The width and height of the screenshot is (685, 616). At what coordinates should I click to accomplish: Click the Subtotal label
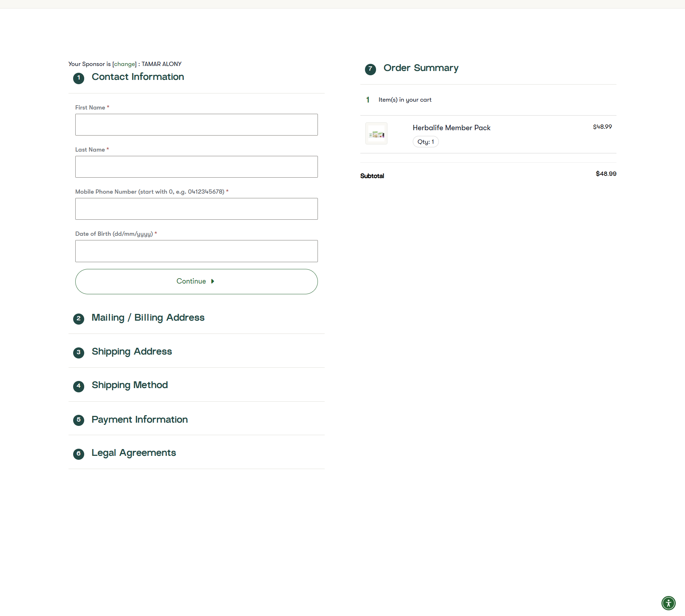pos(372,176)
